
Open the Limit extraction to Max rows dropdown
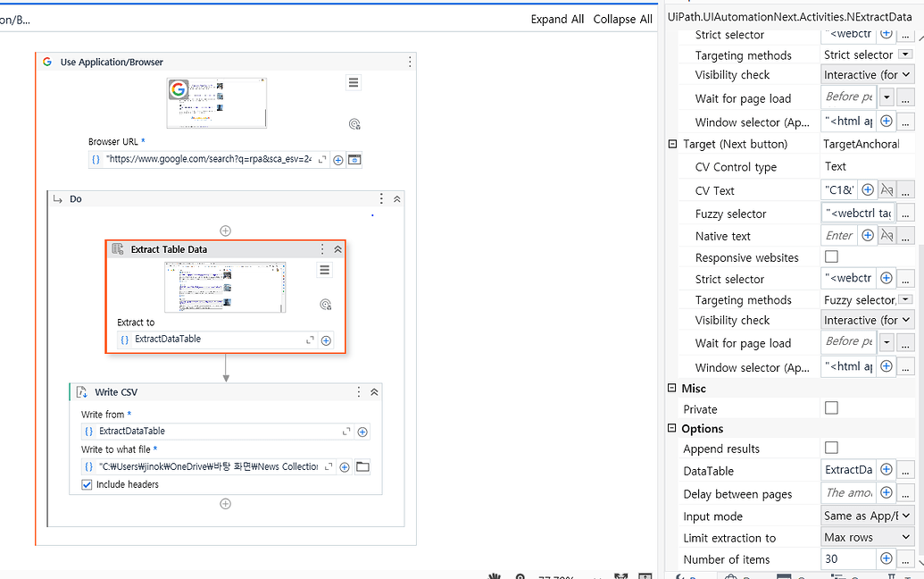[x=904, y=537]
